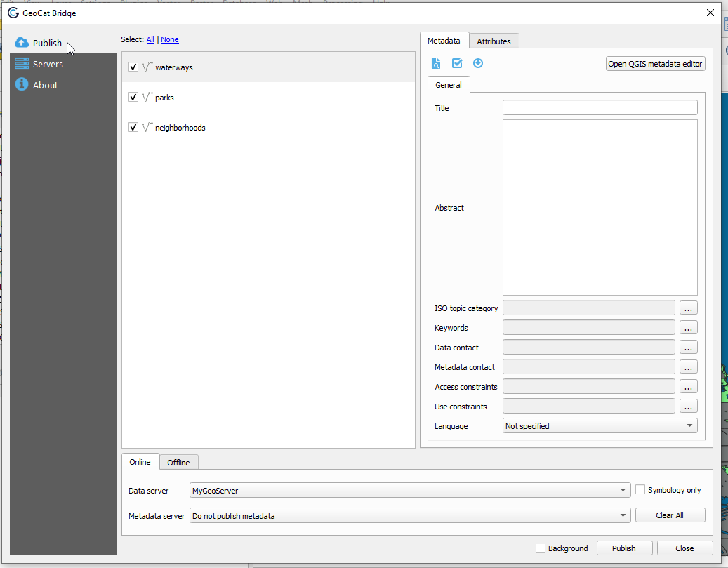Click the validate metadata checkmark icon

[457, 63]
